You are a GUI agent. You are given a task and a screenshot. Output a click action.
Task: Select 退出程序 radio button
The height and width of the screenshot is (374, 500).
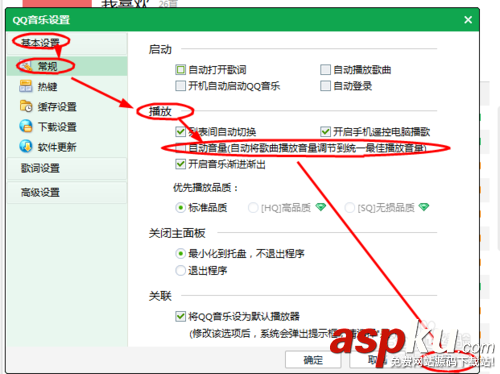(x=180, y=270)
